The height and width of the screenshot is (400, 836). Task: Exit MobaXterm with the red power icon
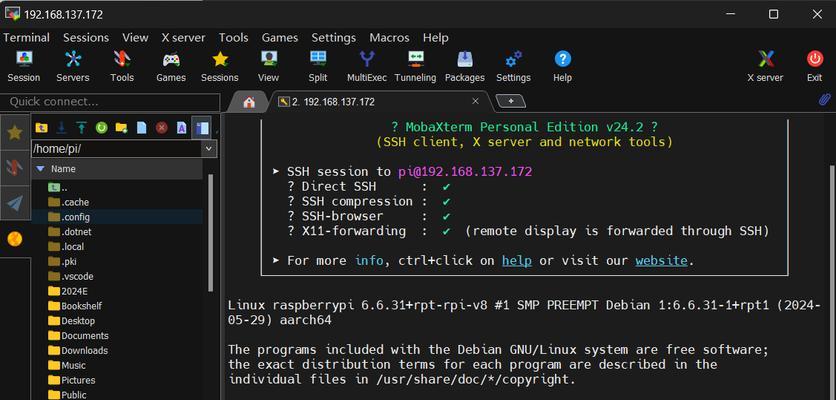(814, 66)
